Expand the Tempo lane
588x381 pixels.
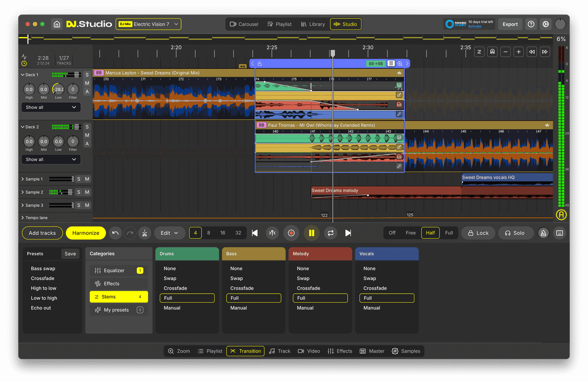click(23, 218)
